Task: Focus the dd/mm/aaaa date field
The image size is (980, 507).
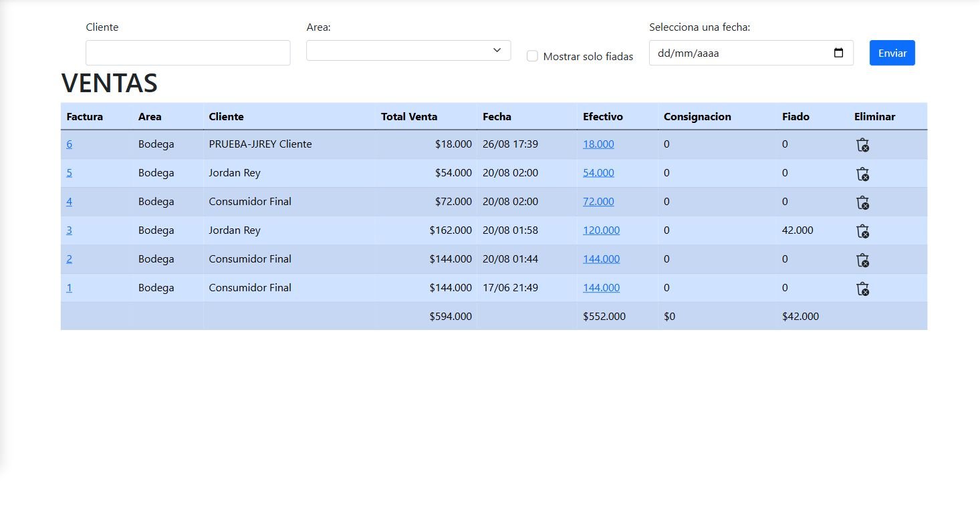Action: click(751, 53)
